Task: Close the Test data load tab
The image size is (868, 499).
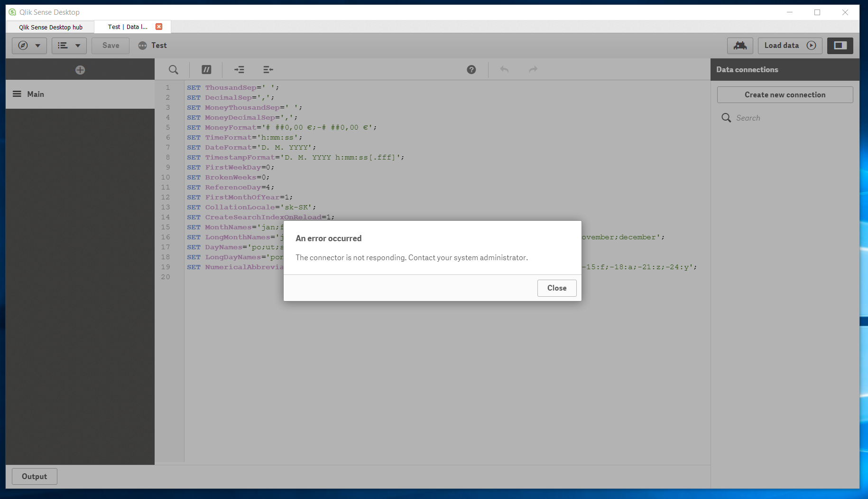Action: coord(159,27)
